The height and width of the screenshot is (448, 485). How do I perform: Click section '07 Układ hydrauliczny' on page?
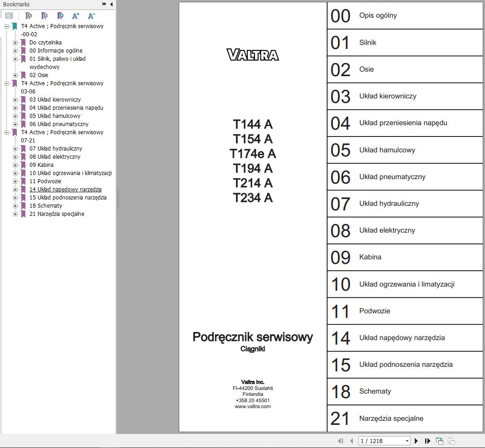(x=405, y=204)
